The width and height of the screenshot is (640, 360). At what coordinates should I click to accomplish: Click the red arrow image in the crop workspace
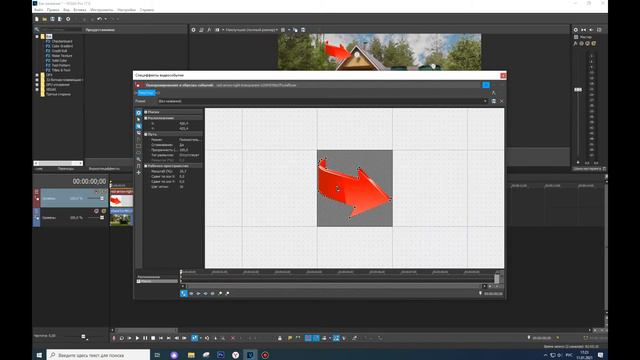tap(354, 189)
